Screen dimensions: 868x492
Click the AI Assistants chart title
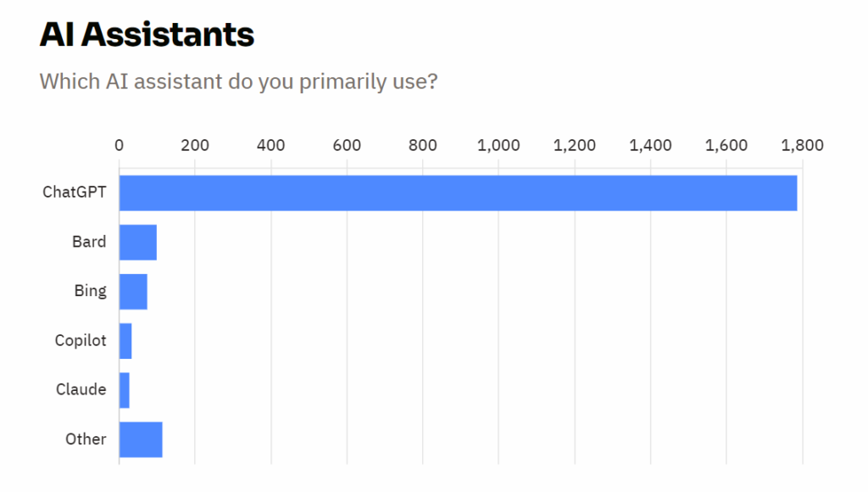(147, 35)
